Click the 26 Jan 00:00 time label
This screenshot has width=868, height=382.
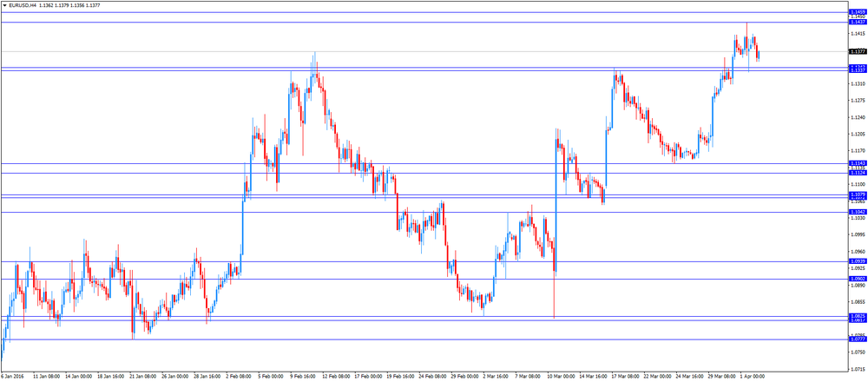(x=175, y=377)
